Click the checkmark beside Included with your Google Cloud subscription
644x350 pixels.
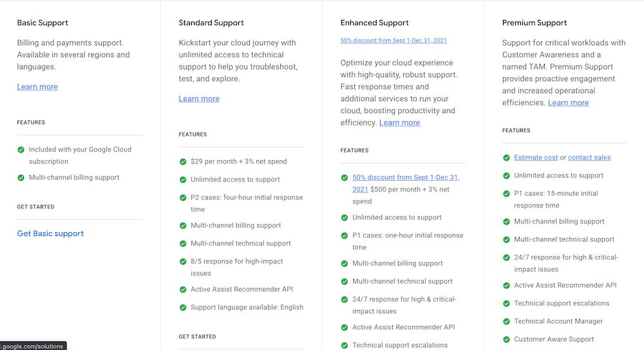21,150
